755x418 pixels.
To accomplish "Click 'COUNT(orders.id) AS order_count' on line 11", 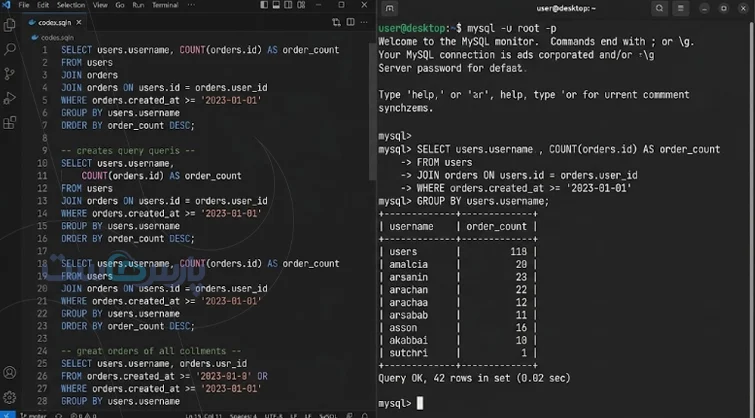I will [x=161, y=176].
